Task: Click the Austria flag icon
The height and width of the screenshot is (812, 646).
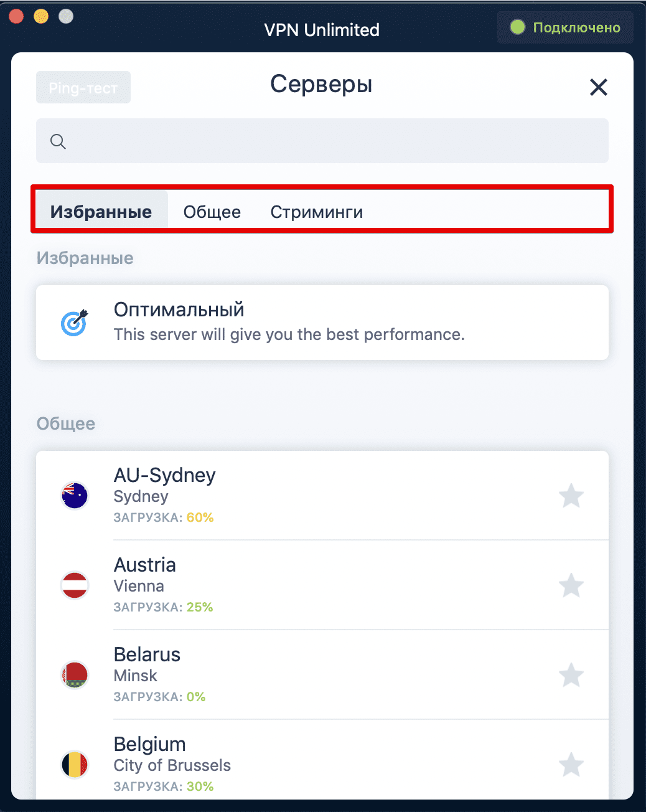Action: 74,586
